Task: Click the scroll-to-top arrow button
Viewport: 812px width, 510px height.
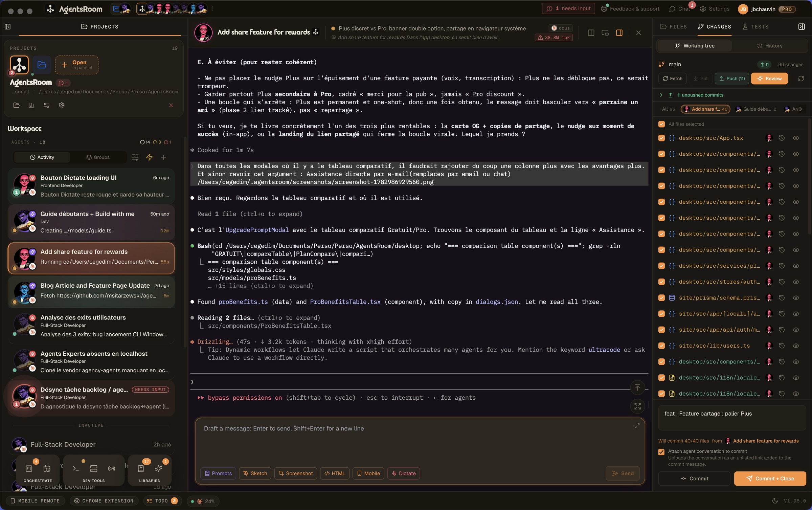Action: (637, 387)
